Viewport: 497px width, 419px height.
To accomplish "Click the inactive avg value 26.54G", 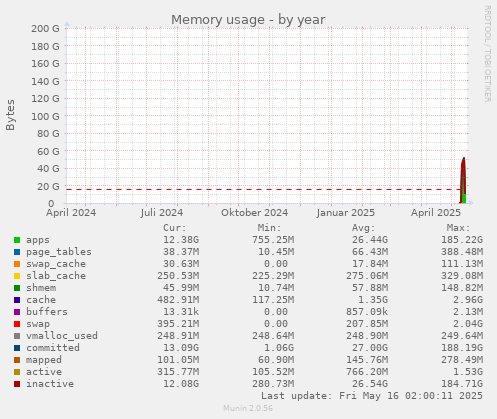I will click(370, 384).
